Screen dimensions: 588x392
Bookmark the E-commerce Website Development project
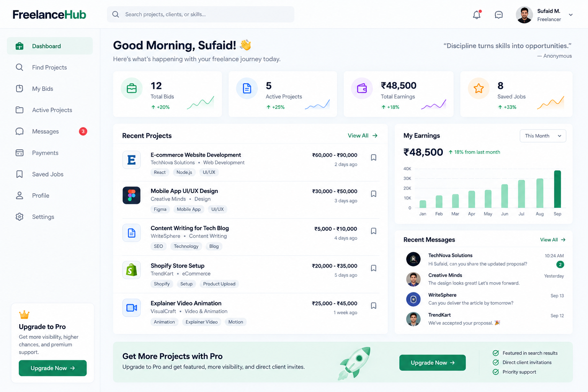(374, 157)
